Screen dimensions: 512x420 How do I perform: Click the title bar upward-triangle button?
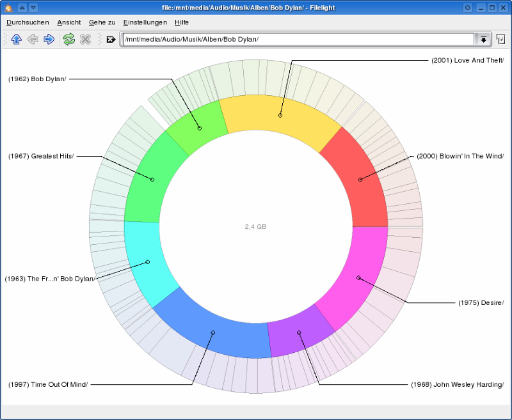pos(22,8)
